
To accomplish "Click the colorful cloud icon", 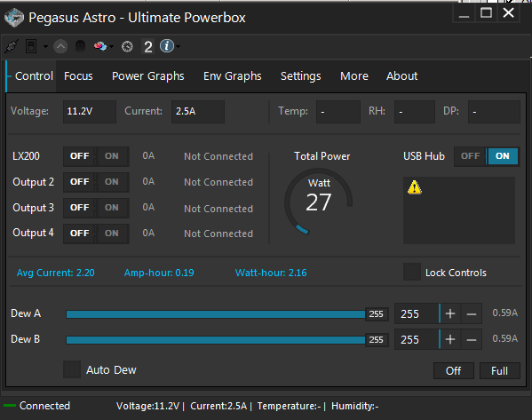I will coord(100,46).
